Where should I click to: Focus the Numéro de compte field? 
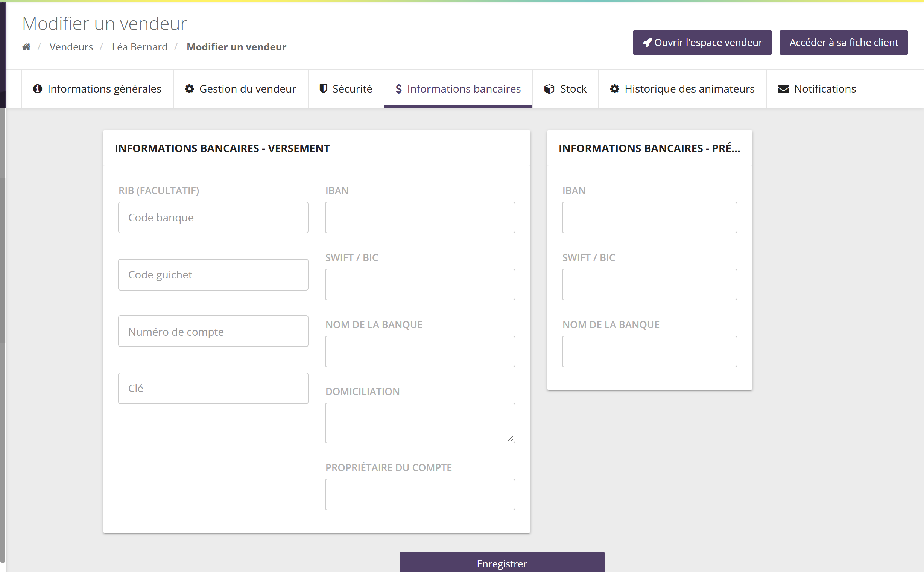coord(213,332)
